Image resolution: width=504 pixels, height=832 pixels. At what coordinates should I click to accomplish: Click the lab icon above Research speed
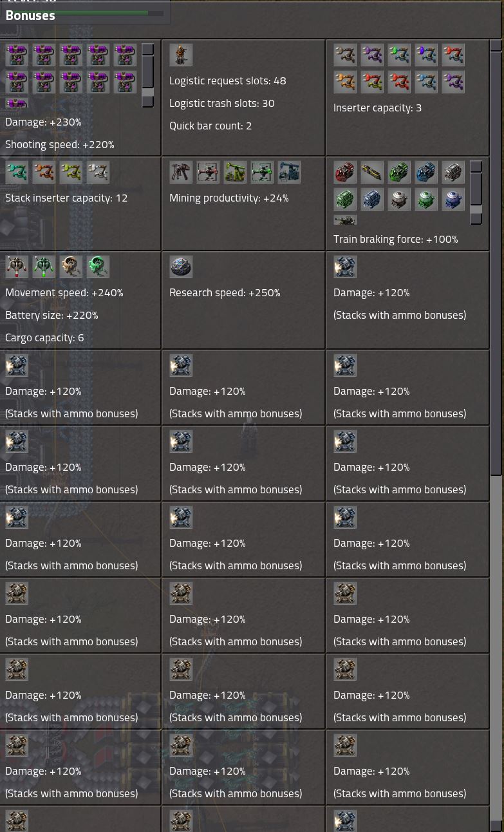(181, 267)
